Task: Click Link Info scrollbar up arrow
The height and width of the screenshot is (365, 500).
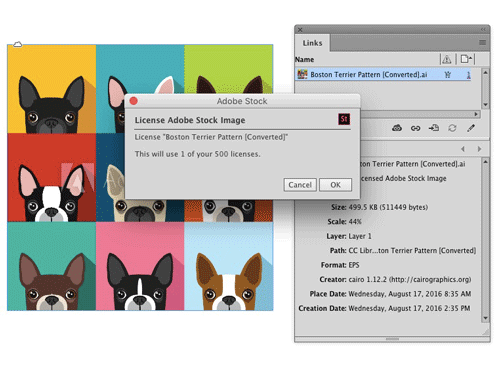Action: click(486, 162)
